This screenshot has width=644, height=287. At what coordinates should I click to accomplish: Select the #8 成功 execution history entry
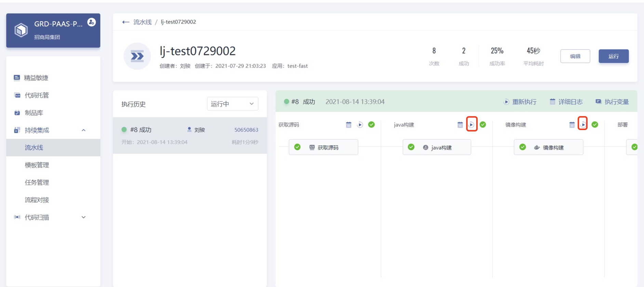click(x=190, y=136)
